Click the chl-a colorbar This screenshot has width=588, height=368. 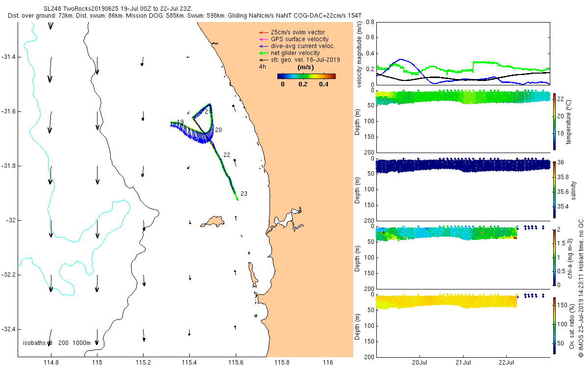point(555,257)
